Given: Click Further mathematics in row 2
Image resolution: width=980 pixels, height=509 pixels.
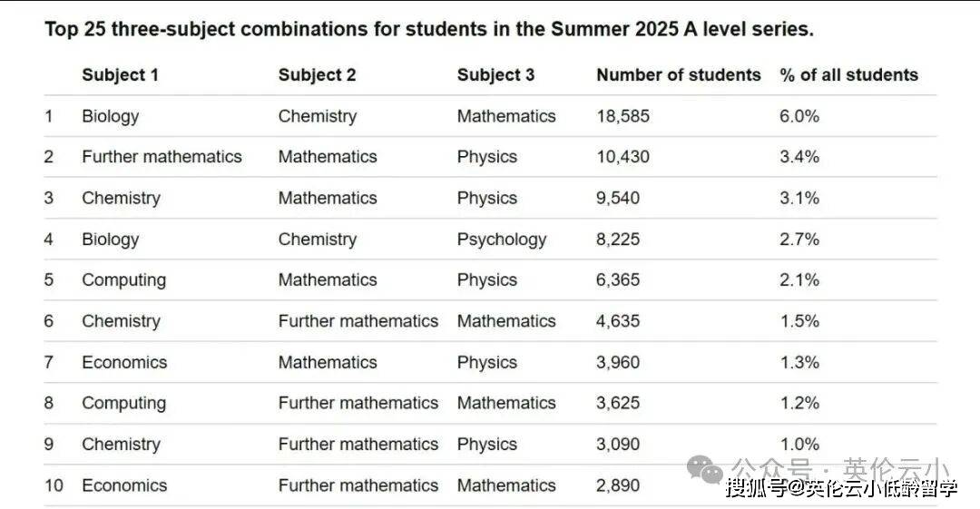Looking at the screenshot, I should click(x=162, y=157).
